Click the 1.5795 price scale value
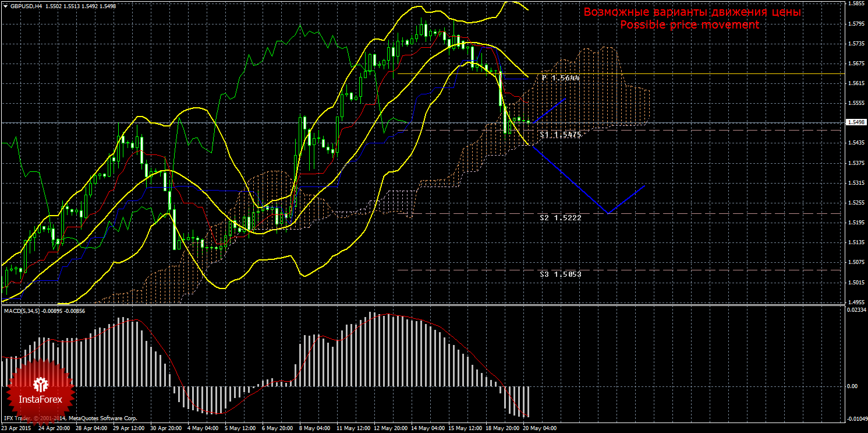 coord(855,24)
